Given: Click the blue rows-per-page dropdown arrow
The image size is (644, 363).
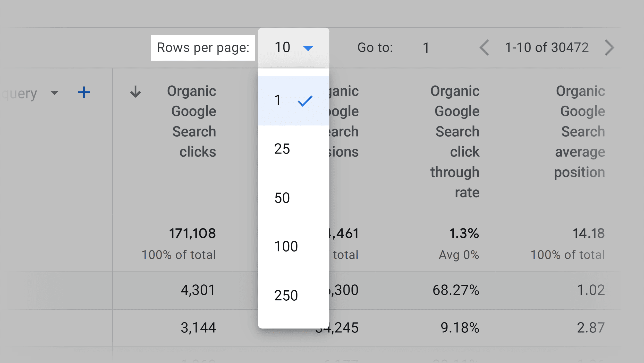Looking at the screenshot, I should tap(308, 48).
